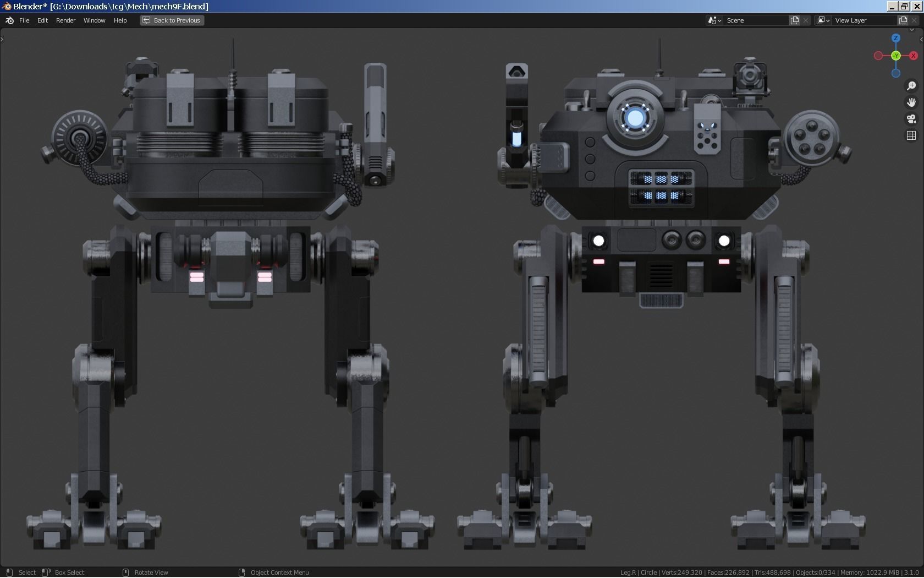
Task: Click the 'Box Select' status bar text
Action: [69, 572]
